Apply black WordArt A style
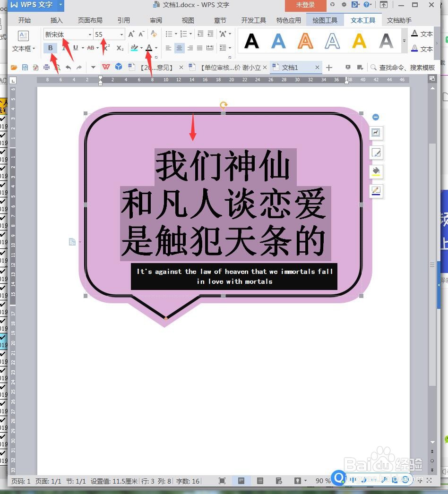 tap(251, 41)
